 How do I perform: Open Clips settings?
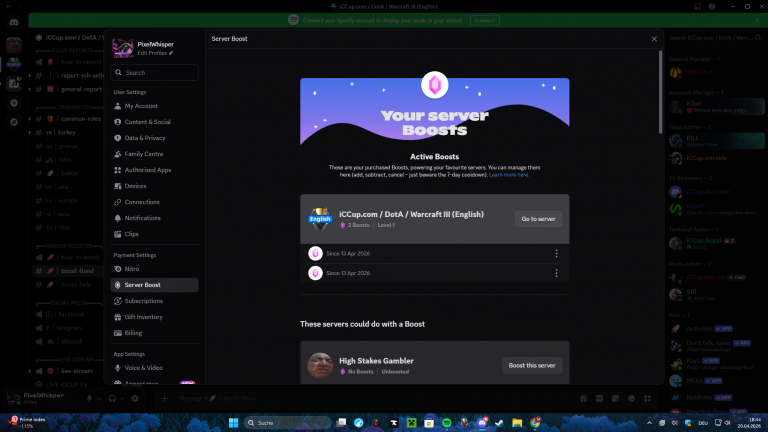[x=154, y=234]
